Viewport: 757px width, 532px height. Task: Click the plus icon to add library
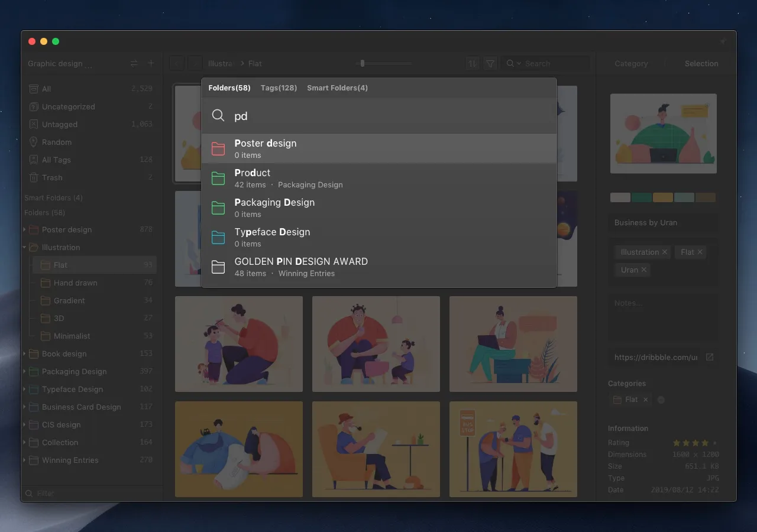tap(151, 63)
